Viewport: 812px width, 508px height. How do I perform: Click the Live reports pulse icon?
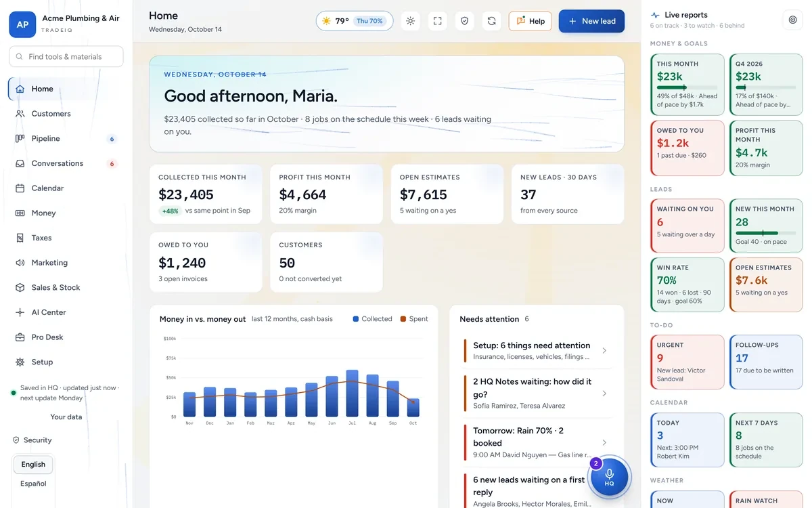click(655, 15)
